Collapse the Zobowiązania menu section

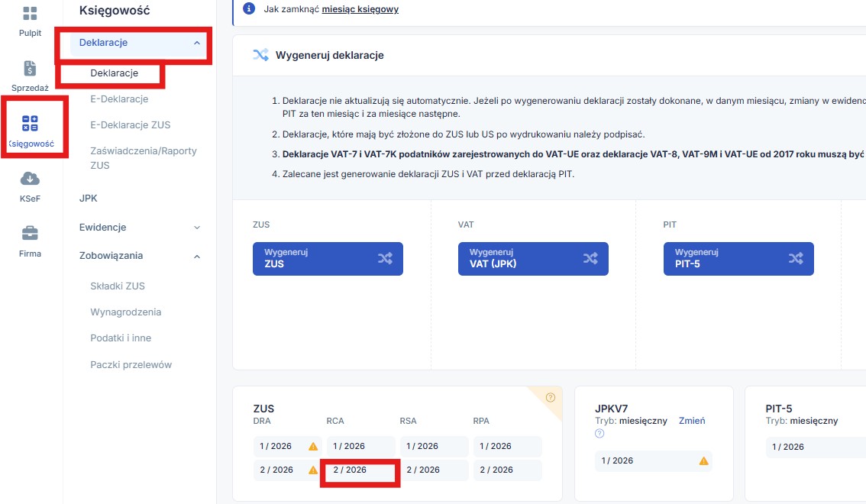tap(197, 257)
